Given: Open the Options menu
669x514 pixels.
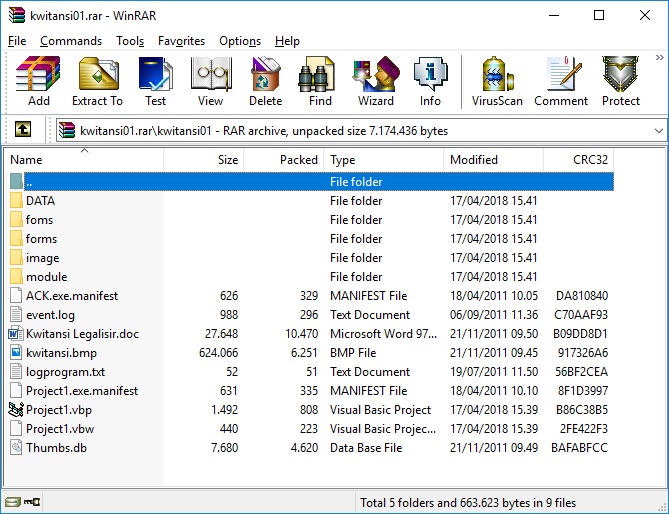Looking at the screenshot, I should 240,41.
